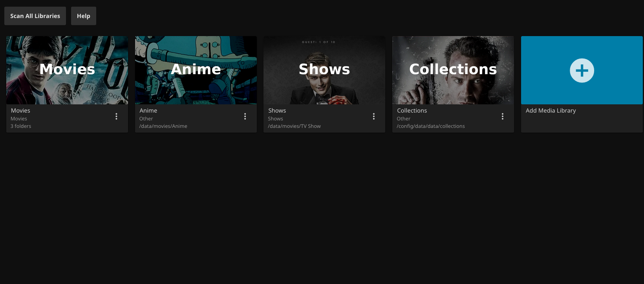Screen dimensions: 644x284
Task: Click the Movies card name below the image
Action: pos(20,111)
